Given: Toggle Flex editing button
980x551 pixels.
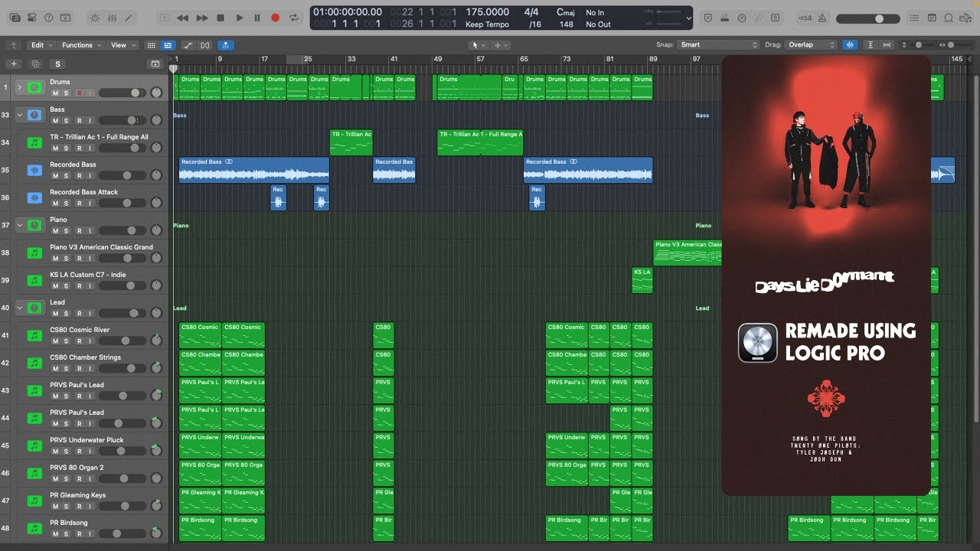Looking at the screenshot, I should pos(204,45).
